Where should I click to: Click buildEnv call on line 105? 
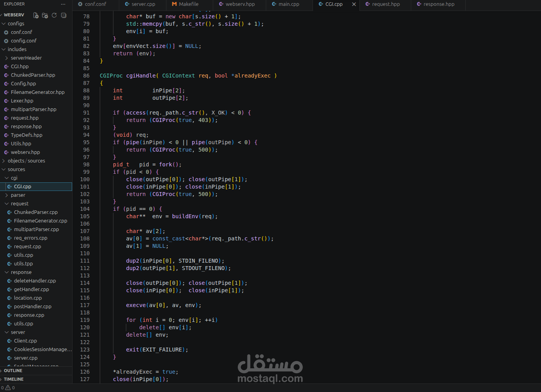[x=185, y=216]
